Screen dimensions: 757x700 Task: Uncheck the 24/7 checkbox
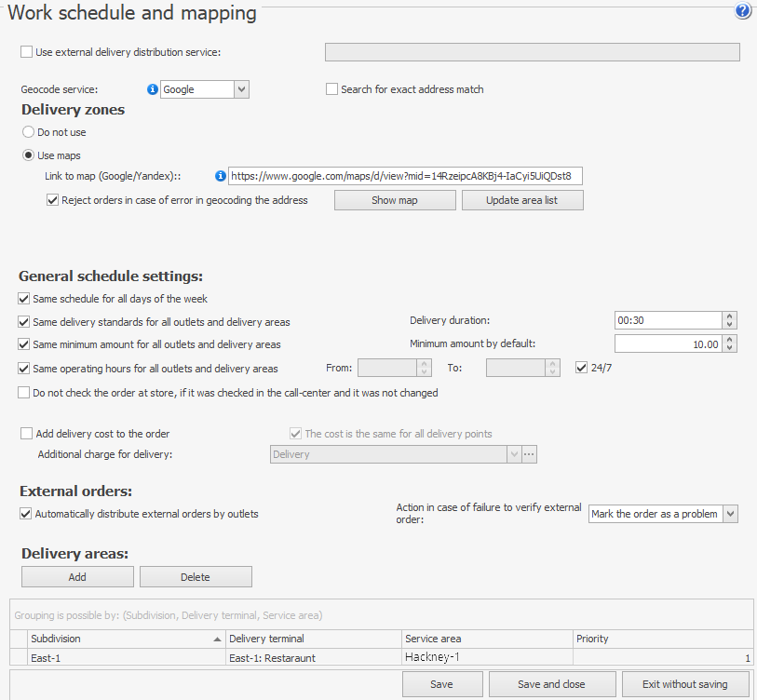click(582, 368)
